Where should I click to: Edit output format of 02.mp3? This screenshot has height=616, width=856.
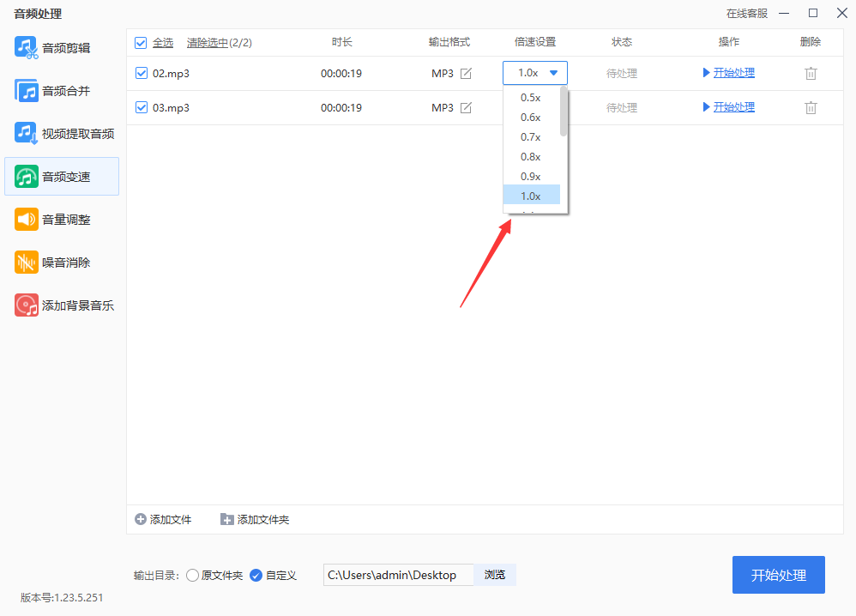pyautogui.click(x=466, y=73)
